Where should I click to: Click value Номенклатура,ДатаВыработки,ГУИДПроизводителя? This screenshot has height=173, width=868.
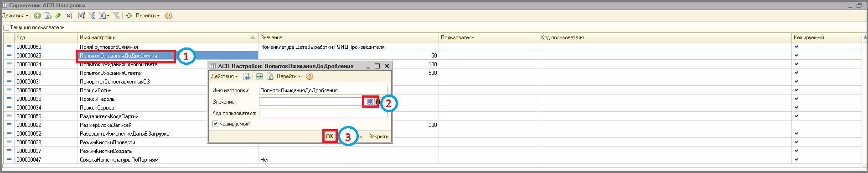[322, 47]
